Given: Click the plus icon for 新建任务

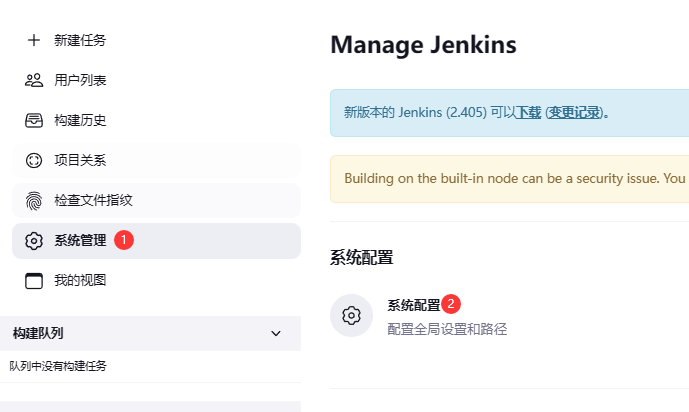Looking at the screenshot, I should coord(34,40).
